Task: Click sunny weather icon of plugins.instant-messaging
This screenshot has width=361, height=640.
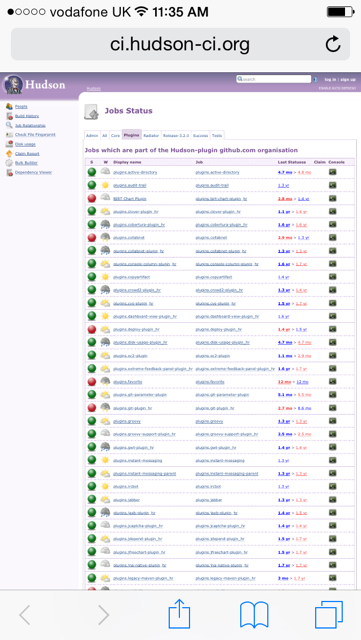Action: [x=105, y=460]
